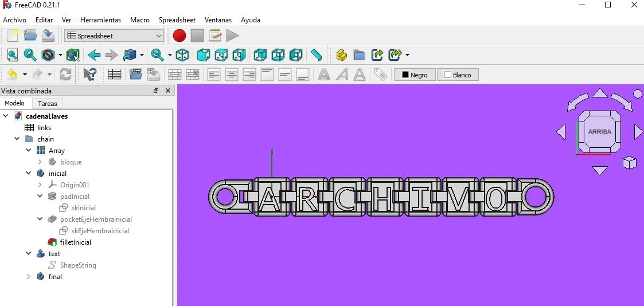Viewport: 644px width, 306px height.
Task: Expand the Origin001 tree node
Action: click(40, 185)
